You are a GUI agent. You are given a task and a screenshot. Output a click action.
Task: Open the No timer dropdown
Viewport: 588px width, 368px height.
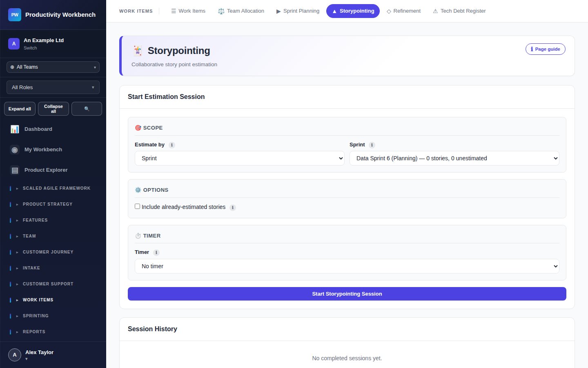[x=347, y=266]
